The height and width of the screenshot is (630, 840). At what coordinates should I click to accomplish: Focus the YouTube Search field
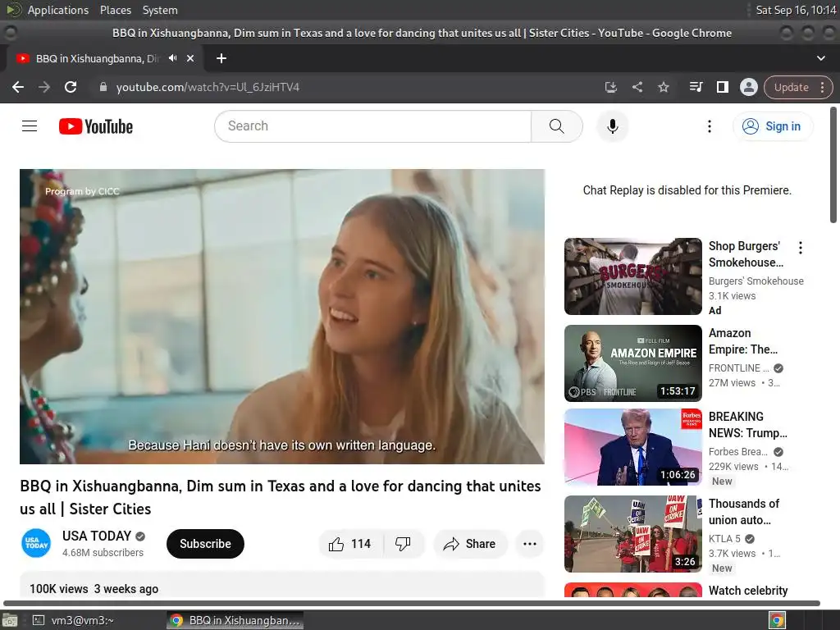373,126
